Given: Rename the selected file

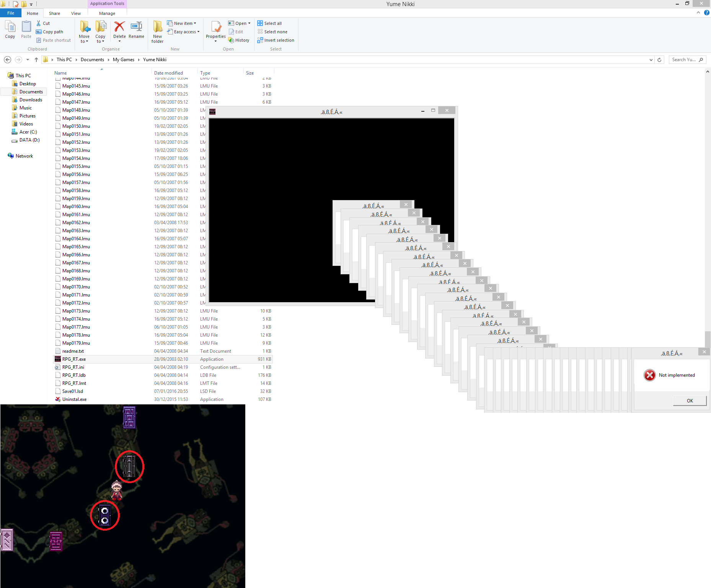Looking at the screenshot, I should (136, 30).
